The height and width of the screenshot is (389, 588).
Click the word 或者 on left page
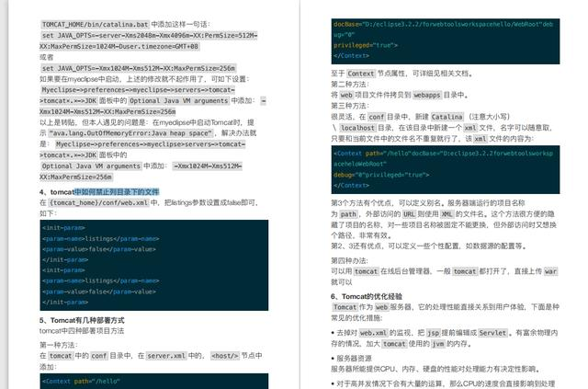[x=47, y=57]
